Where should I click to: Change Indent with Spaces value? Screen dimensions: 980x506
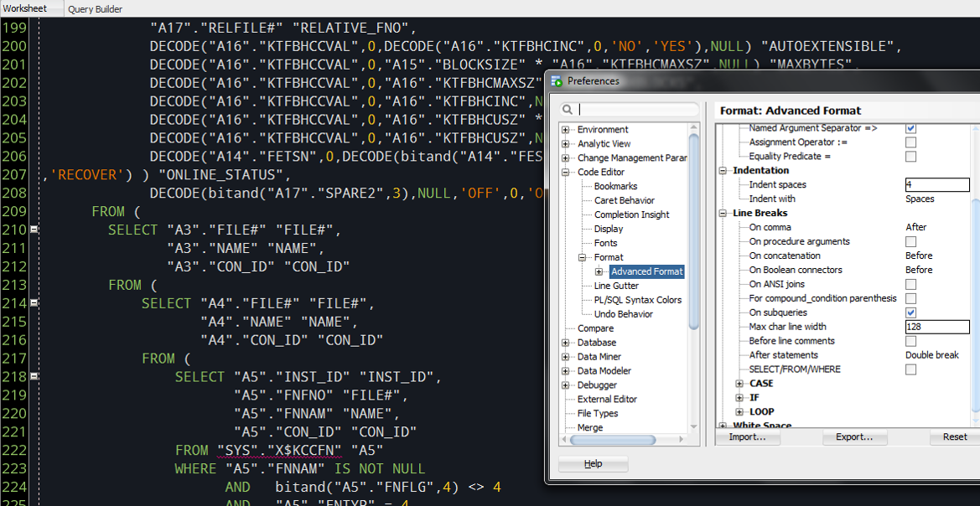click(920, 199)
